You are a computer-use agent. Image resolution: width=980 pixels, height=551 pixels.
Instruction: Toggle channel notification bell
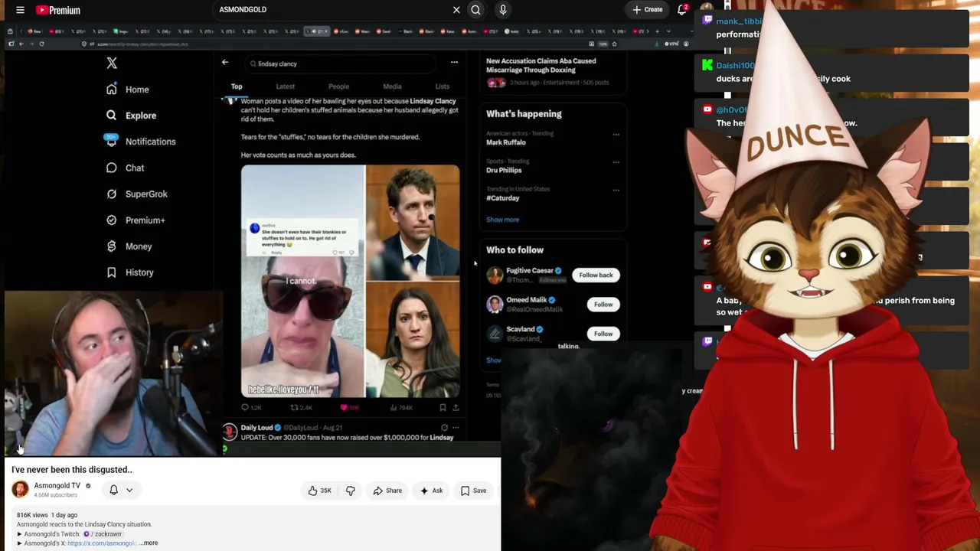click(x=114, y=490)
